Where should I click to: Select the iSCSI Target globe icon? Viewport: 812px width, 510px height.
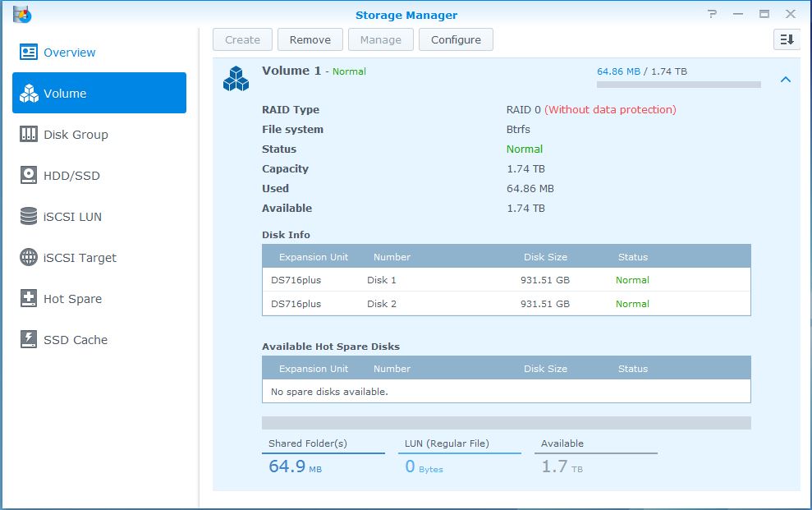[x=27, y=257]
